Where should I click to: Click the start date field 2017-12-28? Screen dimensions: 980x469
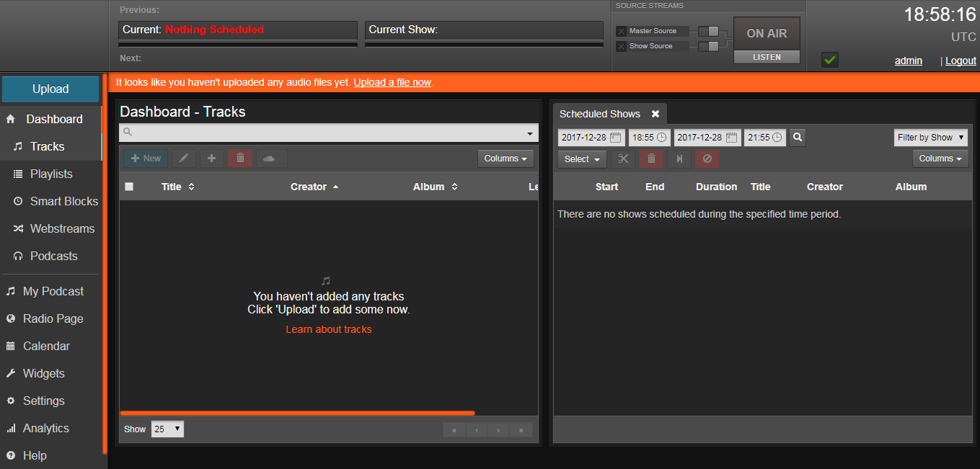[x=591, y=138]
